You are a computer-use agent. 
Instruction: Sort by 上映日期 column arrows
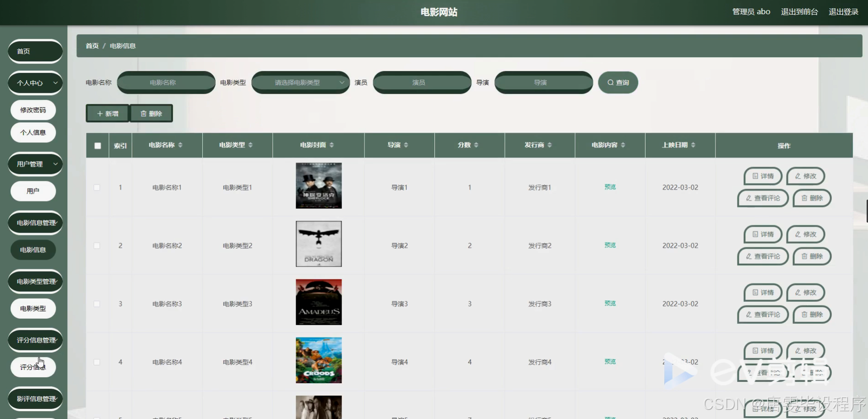point(693,145)
